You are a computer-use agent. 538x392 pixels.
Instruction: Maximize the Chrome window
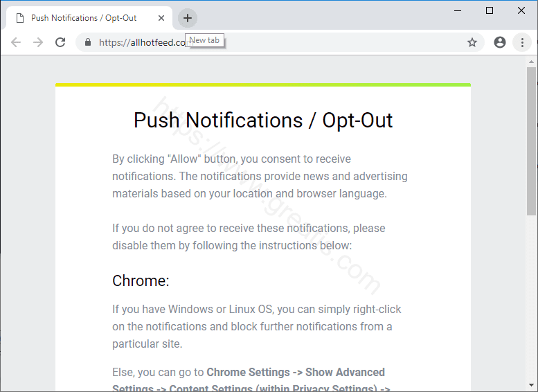(490, 10)
